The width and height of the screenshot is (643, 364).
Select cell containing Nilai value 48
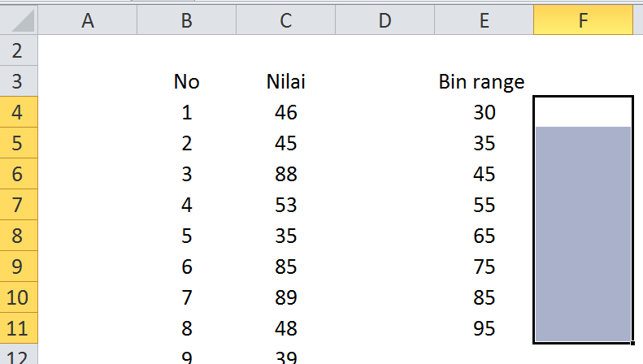click(x=286, y=328)
